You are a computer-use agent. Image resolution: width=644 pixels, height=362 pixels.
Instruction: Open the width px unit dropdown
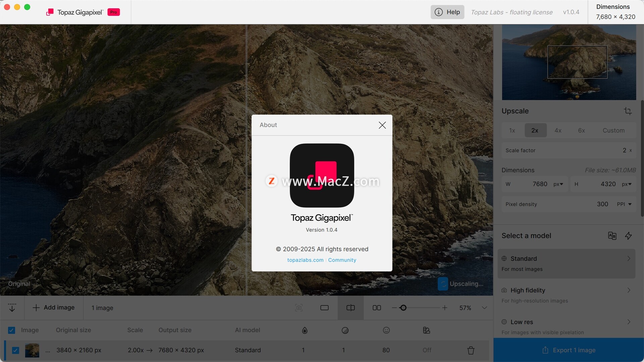(558, 184)
